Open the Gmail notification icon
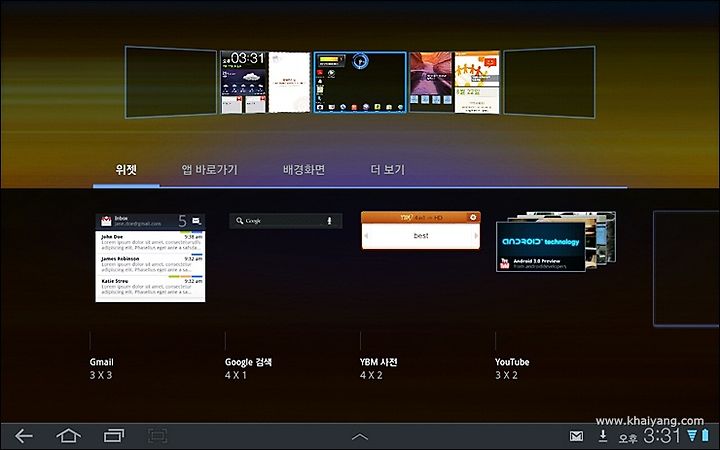This screenshot has height=450, width=720. pyautogui.click(x=576, y=436)
